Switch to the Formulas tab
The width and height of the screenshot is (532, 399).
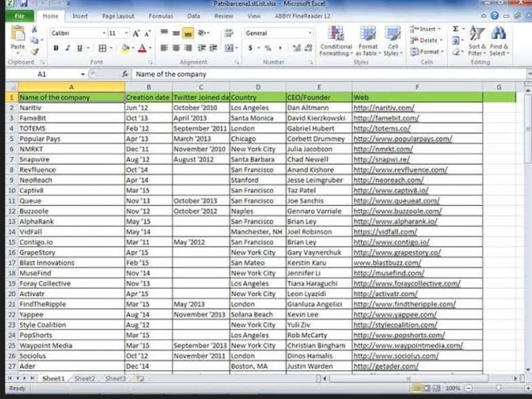tap(161, 16)
